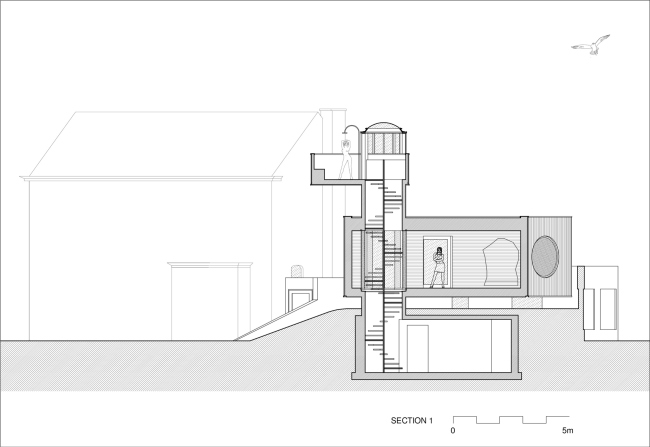Click the 0 scale label

453,431
